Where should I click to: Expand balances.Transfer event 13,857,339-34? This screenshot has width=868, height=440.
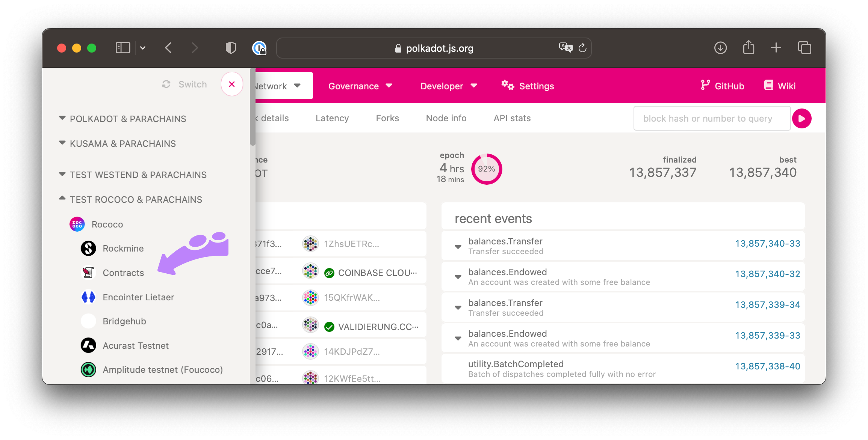pyautogui.click(x=458, y=308)
